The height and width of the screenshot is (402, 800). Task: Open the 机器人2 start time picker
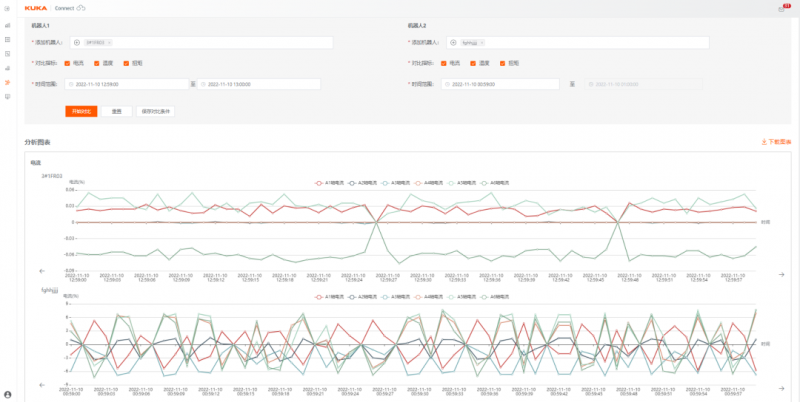tap(500, 84)
